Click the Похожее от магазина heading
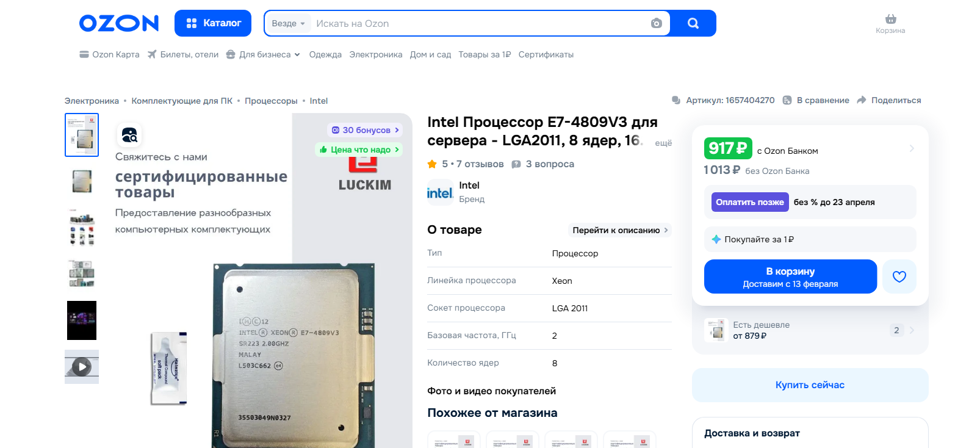This screenshot has width=980, height=448. coord(492,413)
